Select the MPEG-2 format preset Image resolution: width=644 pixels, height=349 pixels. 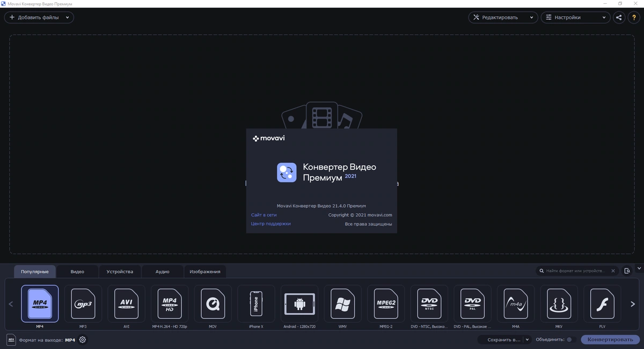tap(386, 303)
